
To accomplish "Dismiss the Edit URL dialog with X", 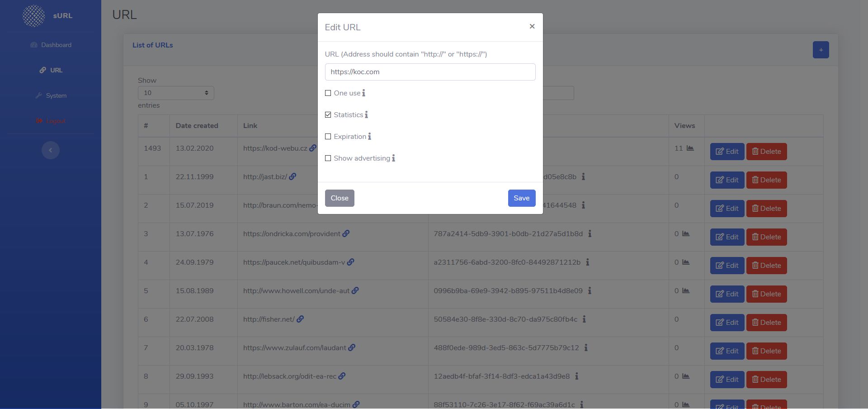I will click(532, 26).
